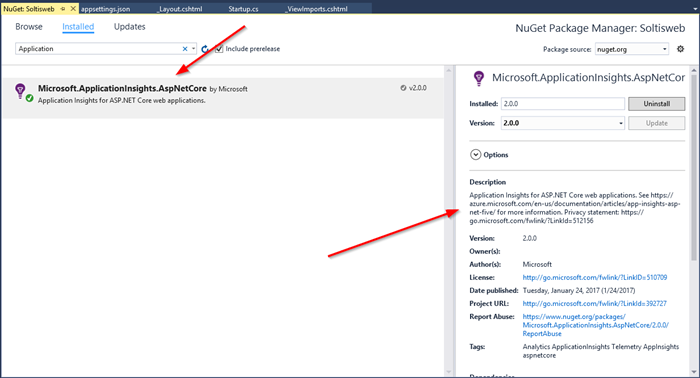The width and height of the screenshot is (700, 378).
Task: Click the Description heading
Action: (x=488, y=182)
